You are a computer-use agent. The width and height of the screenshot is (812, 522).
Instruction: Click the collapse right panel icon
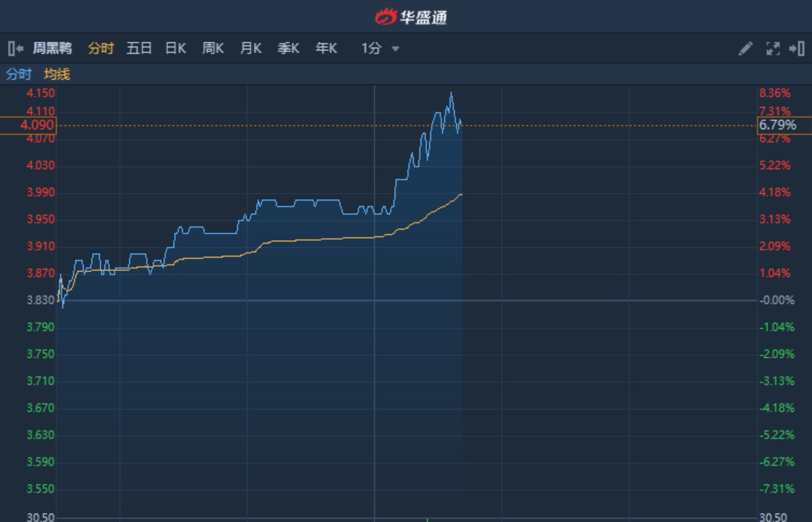[x=797, y=48]
